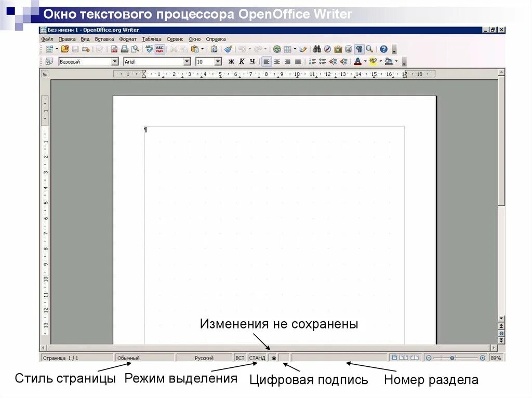Click Highlighting marker color button
532x398 pixels.
373,61
